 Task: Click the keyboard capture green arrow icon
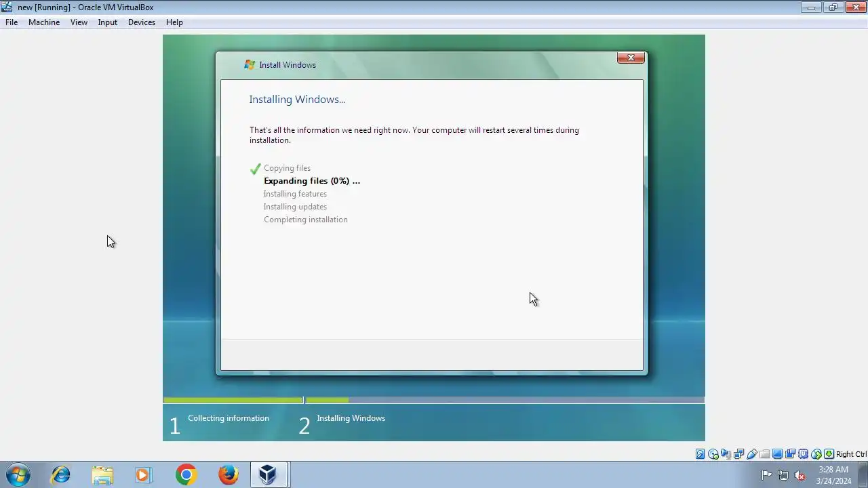tap(829, 454)
